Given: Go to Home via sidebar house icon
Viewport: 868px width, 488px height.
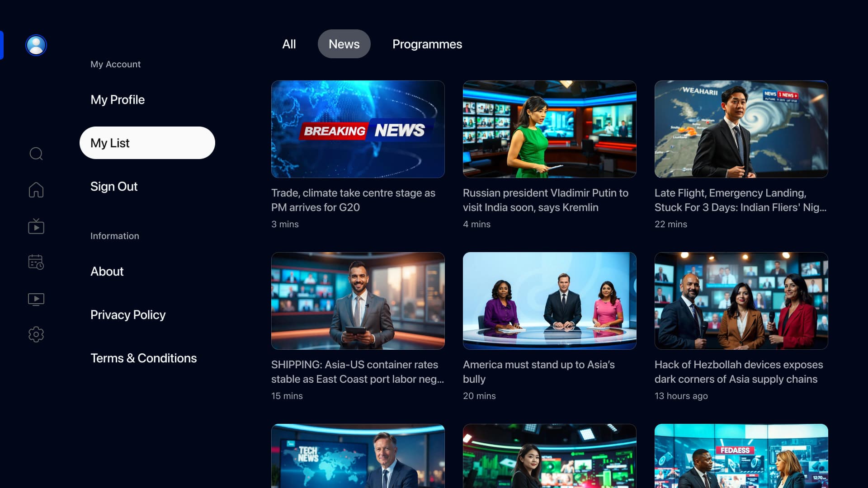Looking at the screenshot, I should coord(36,190).
